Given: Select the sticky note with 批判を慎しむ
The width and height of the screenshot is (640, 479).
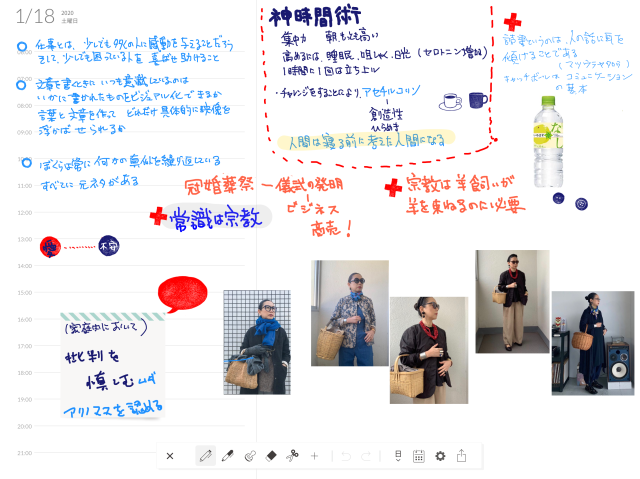Looking at the screenshot, I should pyautogui.click(x=113, y=365).
